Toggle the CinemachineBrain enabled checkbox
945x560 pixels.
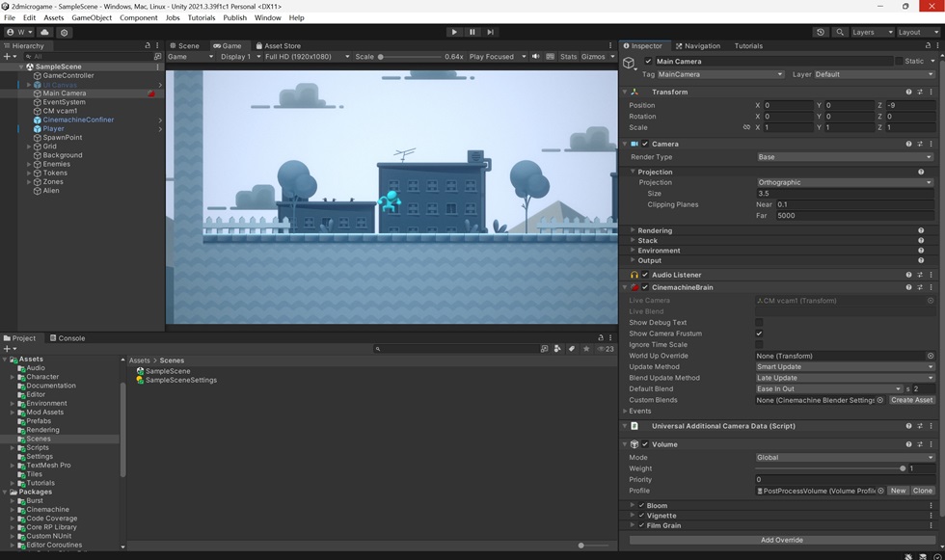point(645,287)
